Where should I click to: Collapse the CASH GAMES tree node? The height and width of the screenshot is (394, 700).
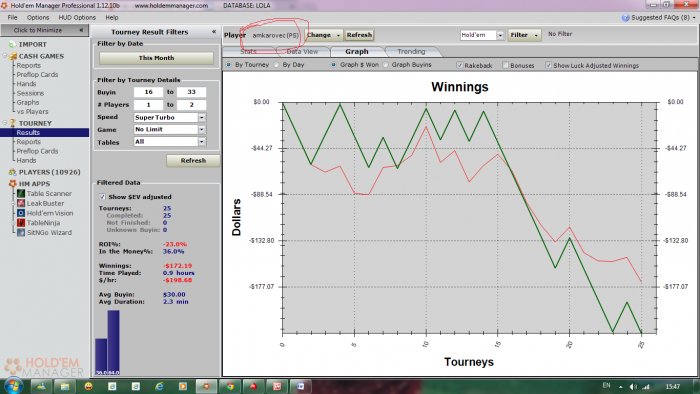pos(5,56)
